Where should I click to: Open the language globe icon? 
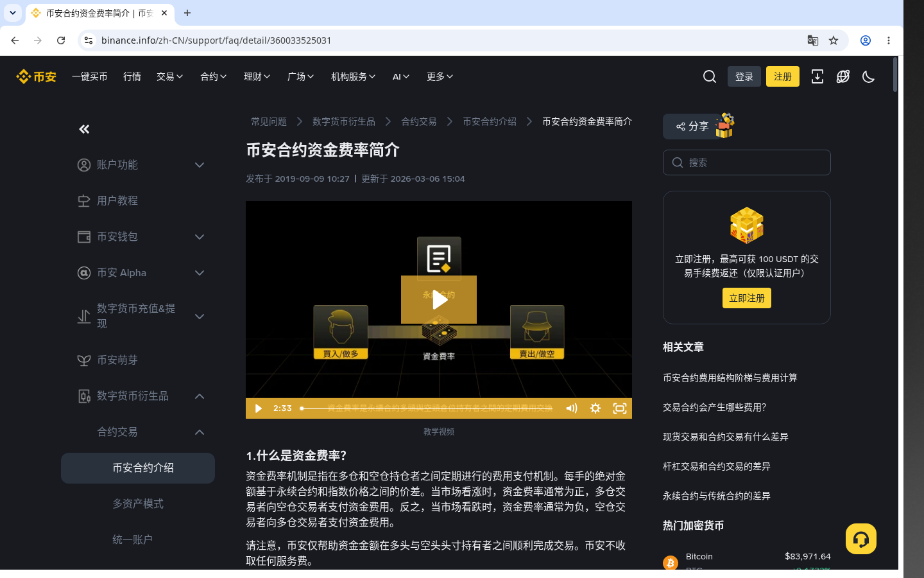(x=843, y=76)
